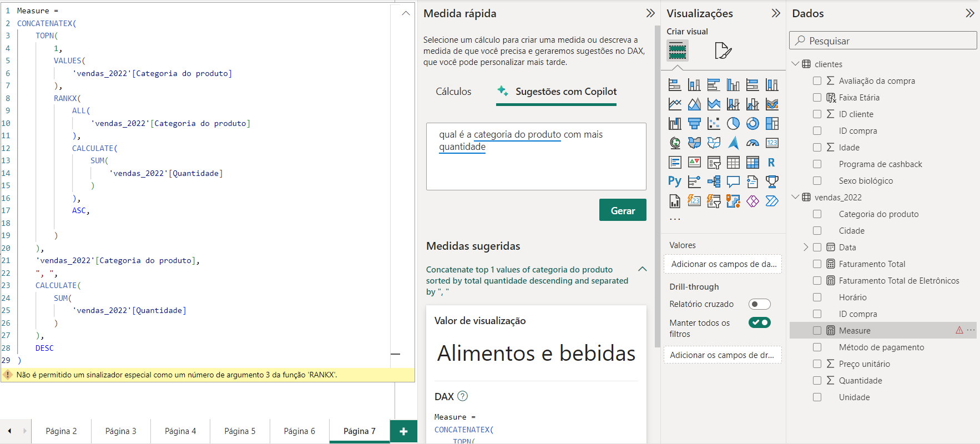Image resolution: width=980 pixels, height=444 pixels.
Task: Select the funnel chart visual
Action: pos(694,124)
